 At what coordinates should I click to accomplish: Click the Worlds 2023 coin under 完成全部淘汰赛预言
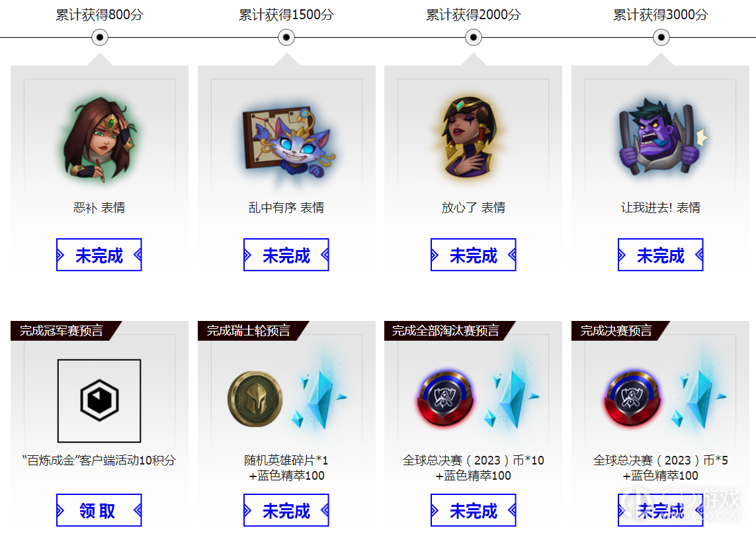tap(445, 398)
